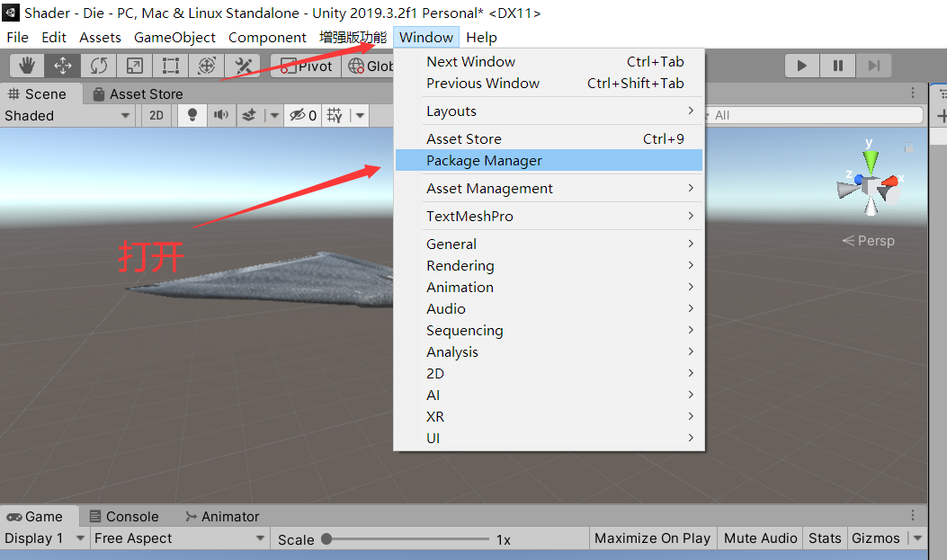The width and height of the screenshot is (947, 560).
Task: Open the Display 1 dropdown in Game view
Action: point(43,538)
